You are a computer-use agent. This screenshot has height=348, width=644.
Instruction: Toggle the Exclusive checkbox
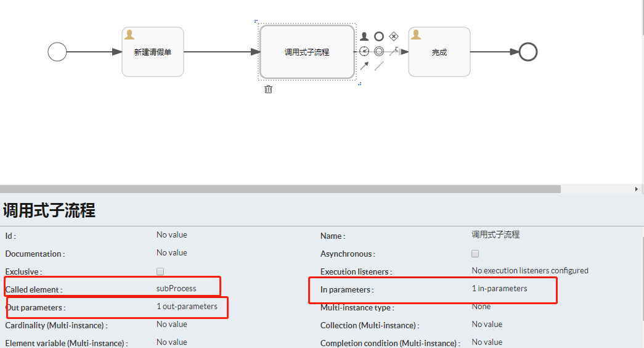pyautogui.click(x=160, y=271)
